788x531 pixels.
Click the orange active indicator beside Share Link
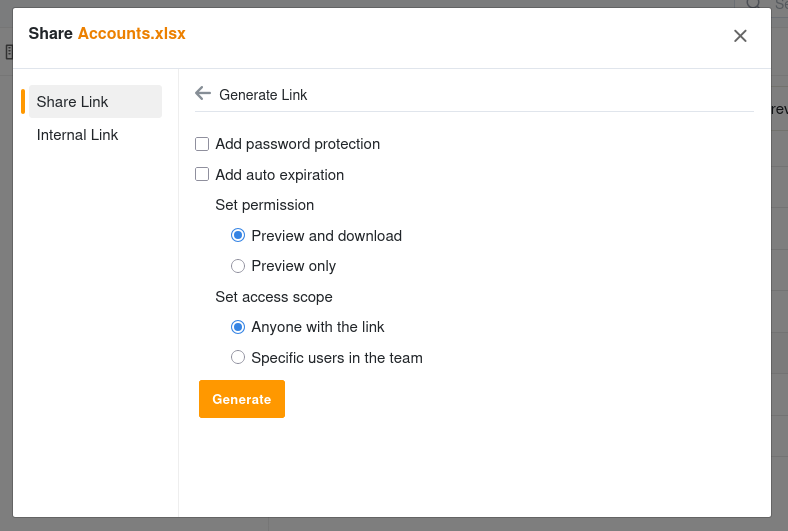click(23, 101)
